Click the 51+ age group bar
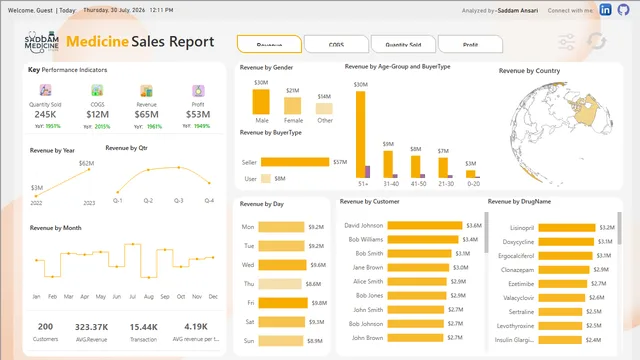The width and height of the screenshot is (640, 360). click(x=361, y=134)
